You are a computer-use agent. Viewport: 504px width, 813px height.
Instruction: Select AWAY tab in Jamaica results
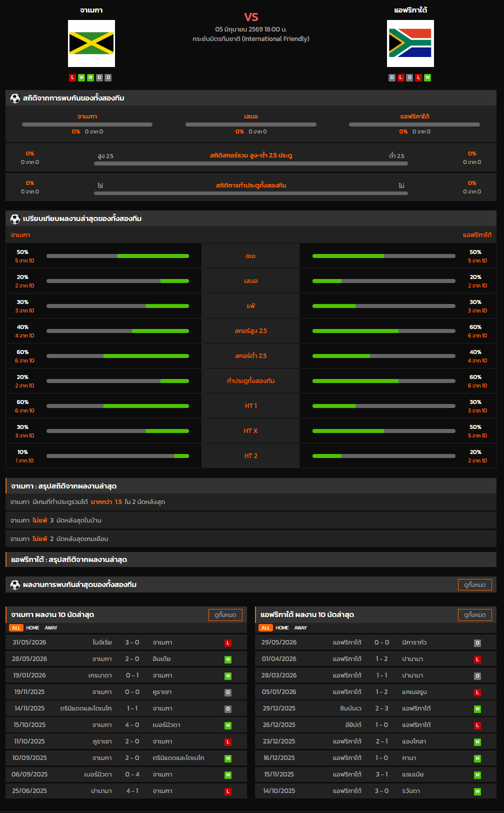click(x=51, y=628)
